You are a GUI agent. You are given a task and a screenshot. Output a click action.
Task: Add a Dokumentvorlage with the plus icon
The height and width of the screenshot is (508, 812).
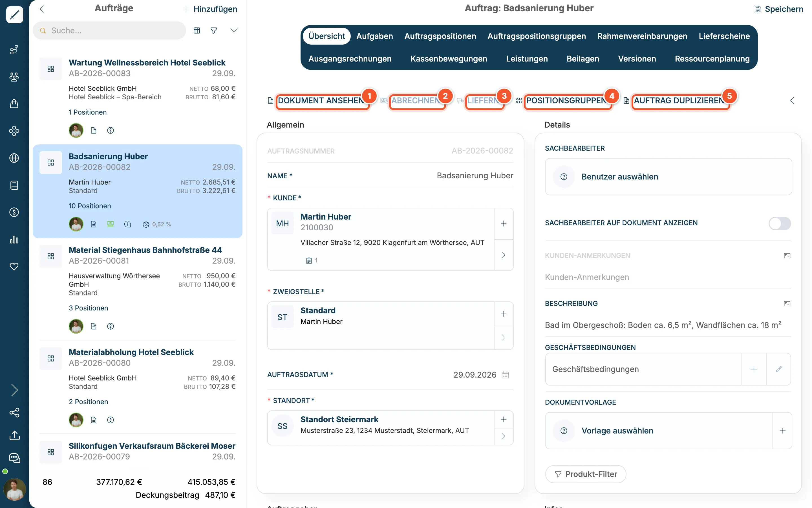(782, 431)
